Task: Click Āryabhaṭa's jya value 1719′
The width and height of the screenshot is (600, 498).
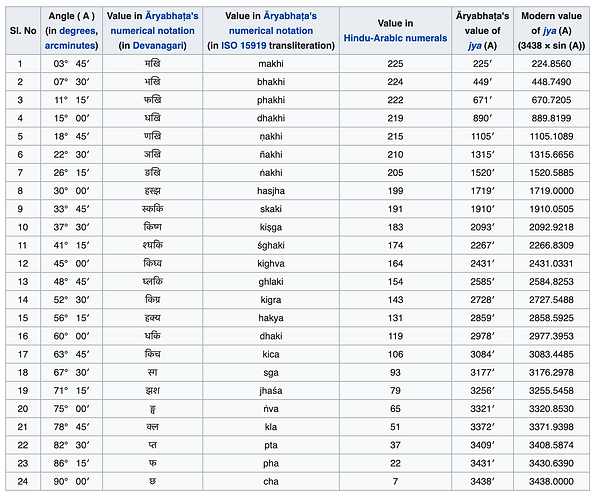Action: tap(483, 191)
